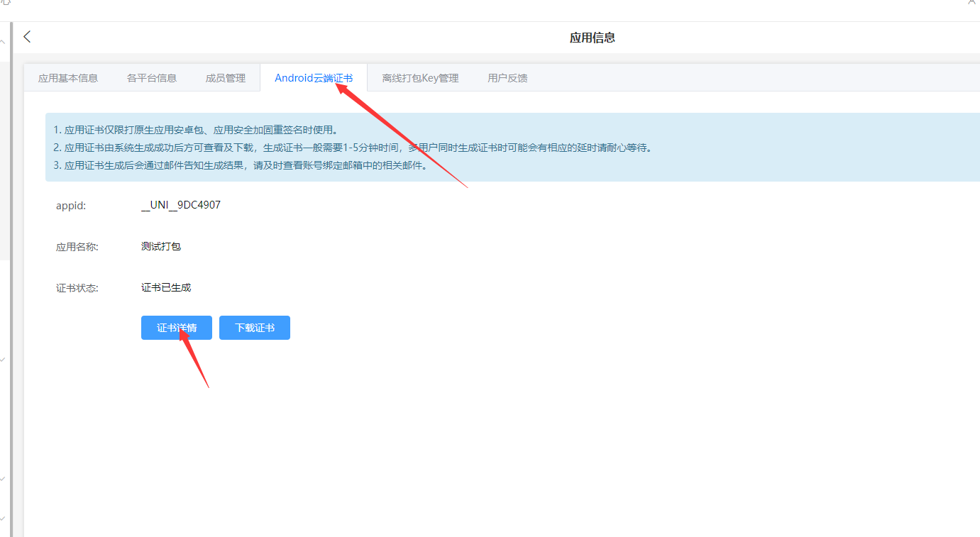Click notice line 3 about 邮件告知生成结果
Viewport: 980px width, 537px height.
241,167
